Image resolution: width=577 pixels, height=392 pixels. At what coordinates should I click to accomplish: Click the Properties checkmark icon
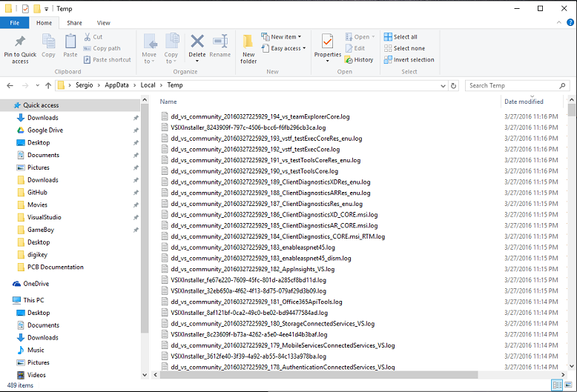point(327,41)
